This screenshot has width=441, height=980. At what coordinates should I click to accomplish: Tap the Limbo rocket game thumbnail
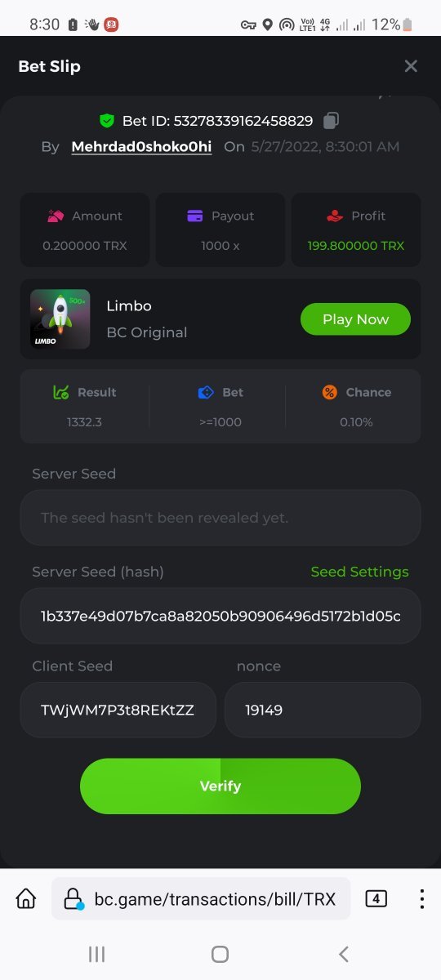pyautogui.click(x=60, y=319)
